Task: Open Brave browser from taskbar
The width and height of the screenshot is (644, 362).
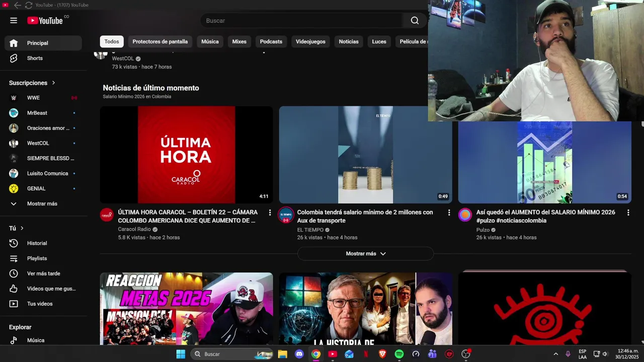Action: (x=382, y=354)
